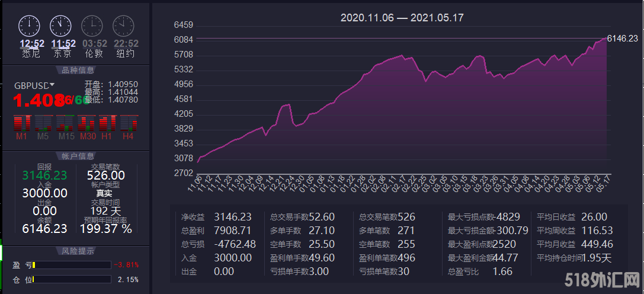Screen dimensions: 644x294
Task: Click the 帐户信息 panel header
Action: point(78,156)
